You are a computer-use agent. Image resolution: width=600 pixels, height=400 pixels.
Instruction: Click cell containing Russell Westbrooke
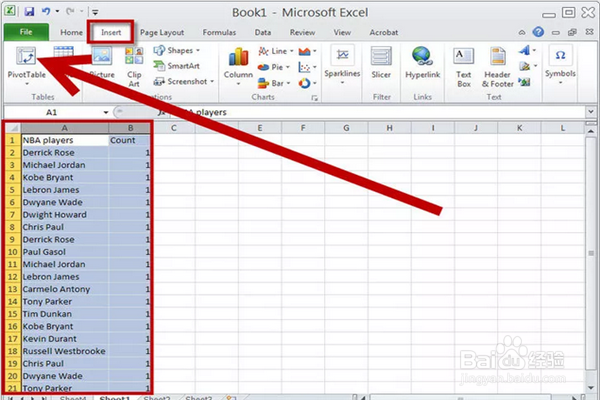click(x=65, y=351)
